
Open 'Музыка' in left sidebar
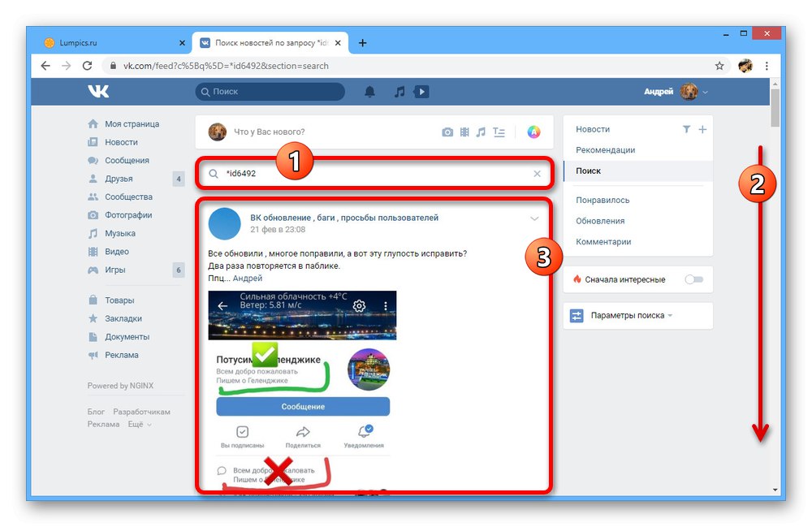click(x=120, y=234)
